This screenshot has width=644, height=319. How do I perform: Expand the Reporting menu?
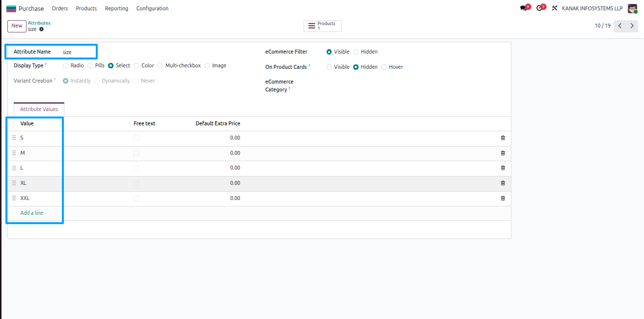point(116,8)
